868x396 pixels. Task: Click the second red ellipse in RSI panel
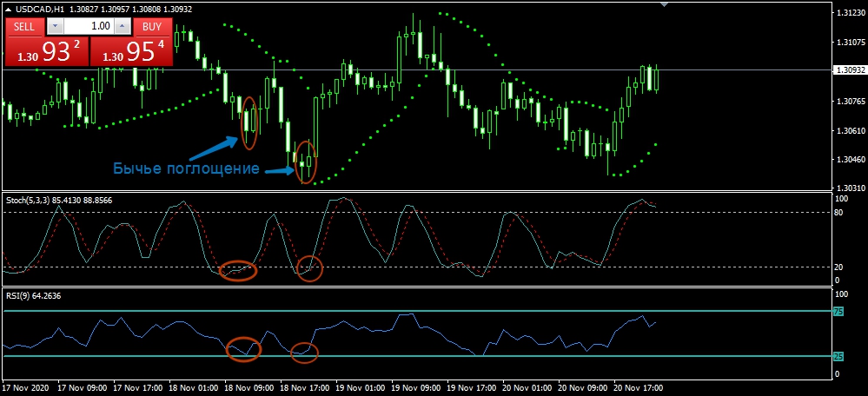tap(303, 352)
